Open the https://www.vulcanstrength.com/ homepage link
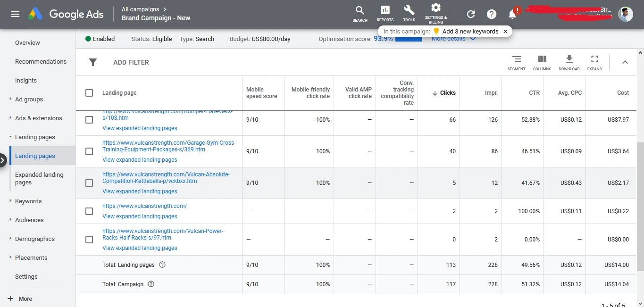The image size is (644, 307). pos(144,206)
